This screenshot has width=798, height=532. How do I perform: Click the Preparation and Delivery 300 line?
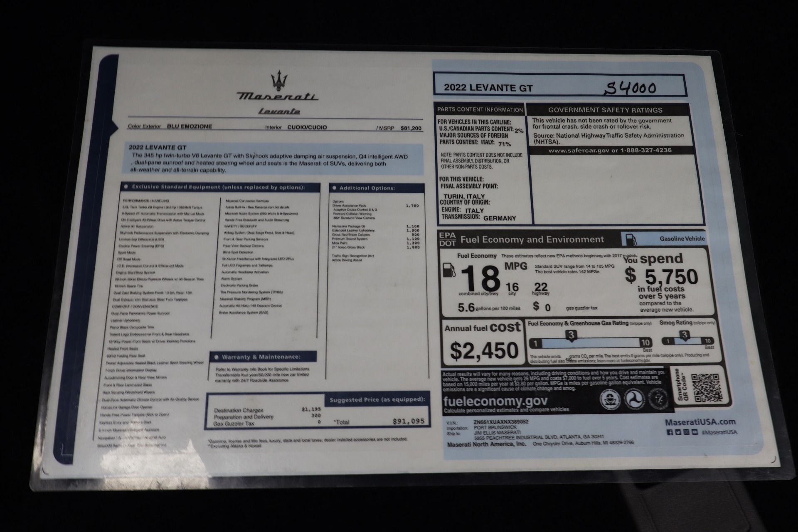[x=268, y=416]
